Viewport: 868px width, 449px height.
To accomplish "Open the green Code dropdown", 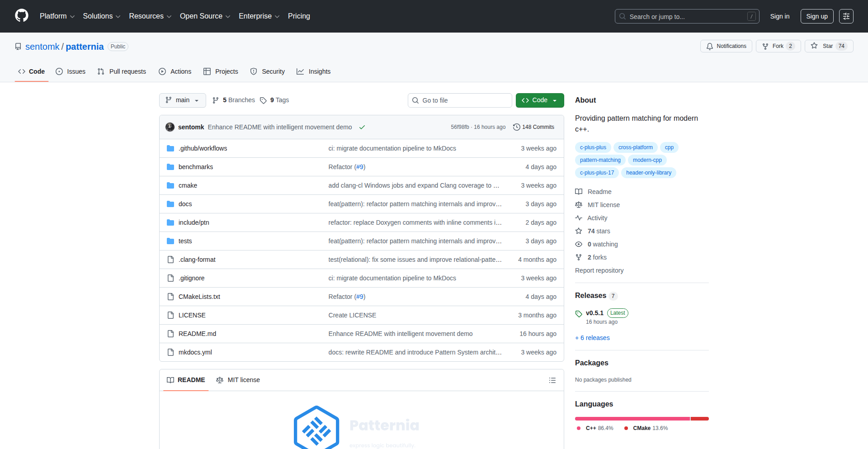I will tap(539, 100).
